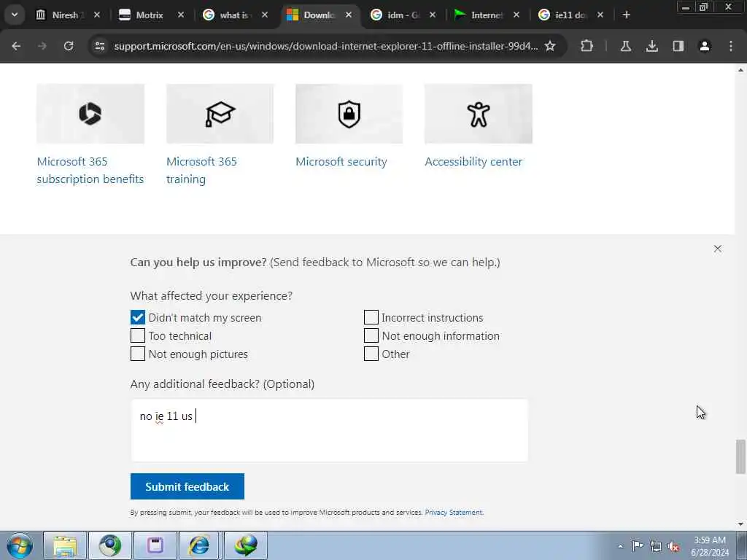
Task: Open Accessibility center link
Action: pyautogui.click(x=473, y=161)
